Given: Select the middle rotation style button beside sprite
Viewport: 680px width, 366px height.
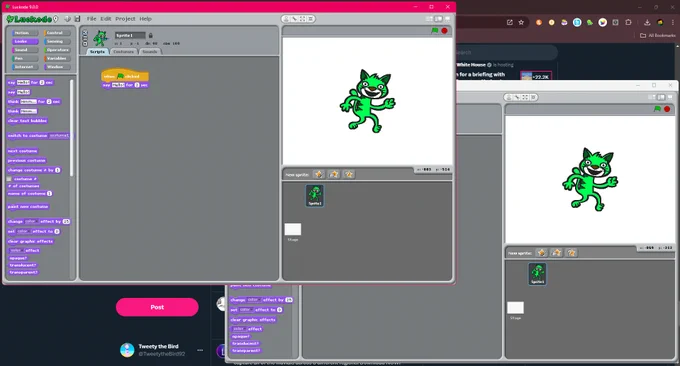Looking at the screenshot, I should (x=85, y=38).
